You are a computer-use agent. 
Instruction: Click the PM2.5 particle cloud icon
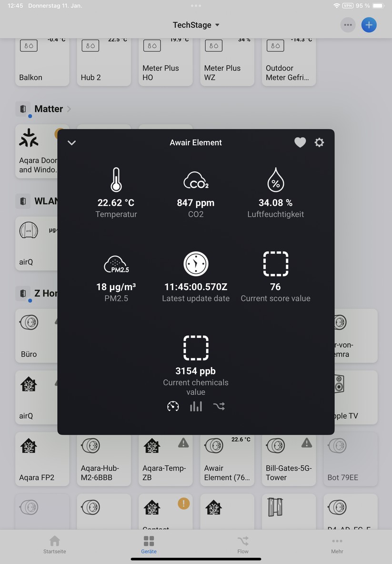(x=116, y=264)
